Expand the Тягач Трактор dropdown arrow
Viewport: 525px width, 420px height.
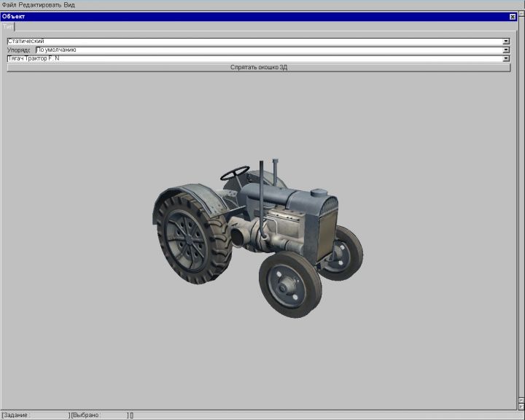[x=506, y=58]
